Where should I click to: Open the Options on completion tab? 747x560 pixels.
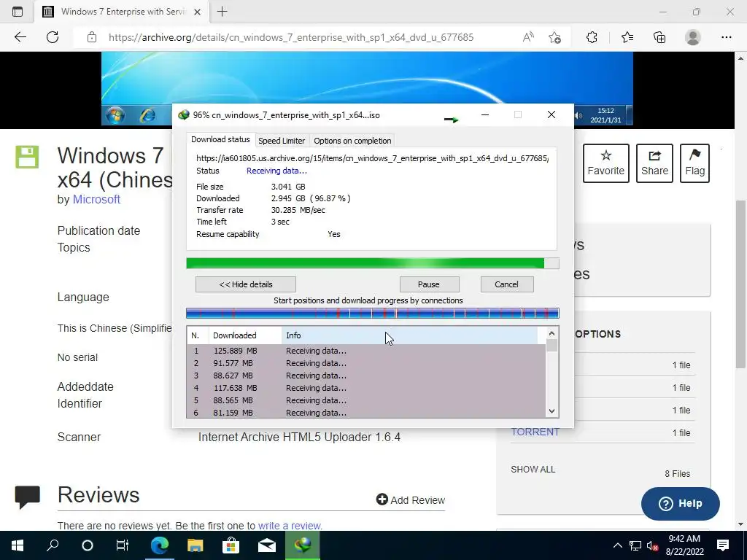(x=352, y=141)
